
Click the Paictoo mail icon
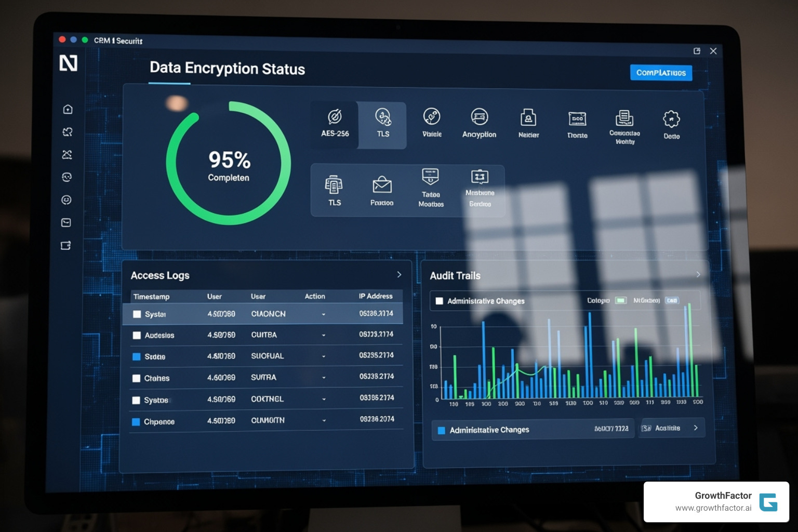coord(382,188)
